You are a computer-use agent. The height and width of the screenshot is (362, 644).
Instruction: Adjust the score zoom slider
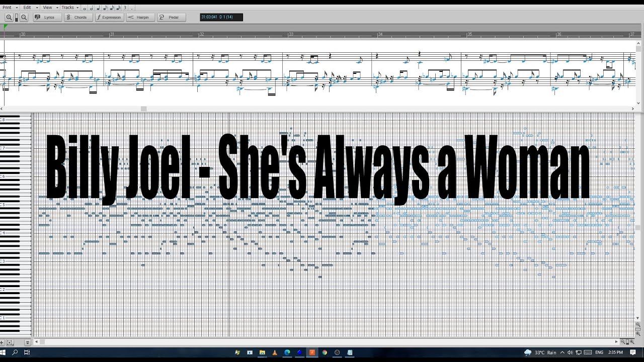[17, 18]
